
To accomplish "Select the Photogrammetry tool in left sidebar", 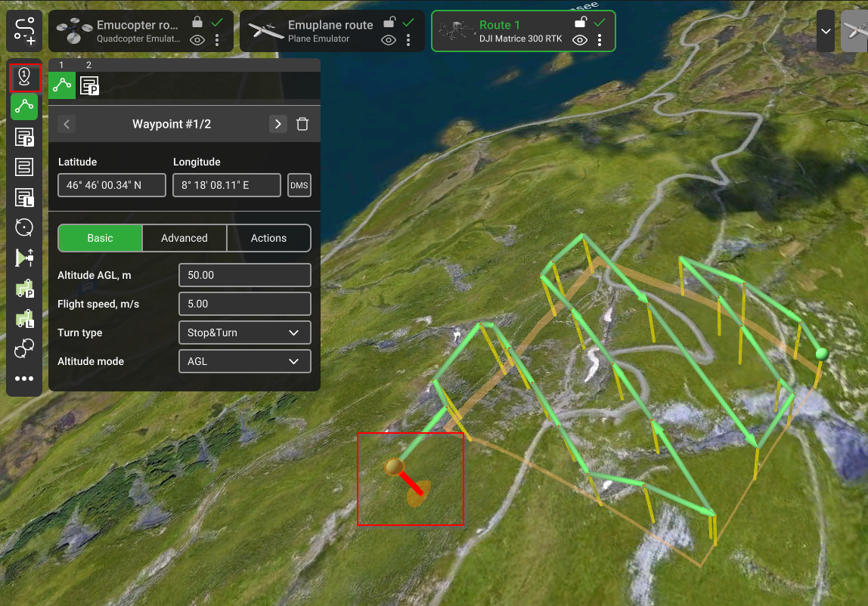I will click(24, 138).
